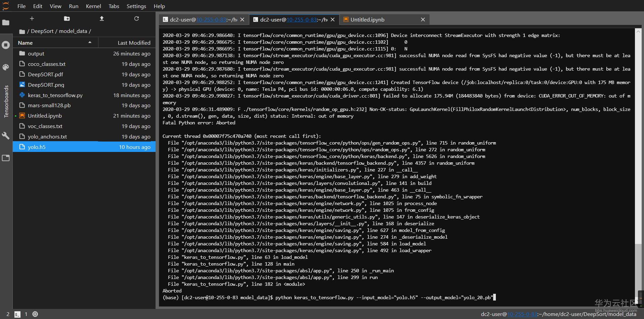Open the Tabs menu

click(114, 6)
